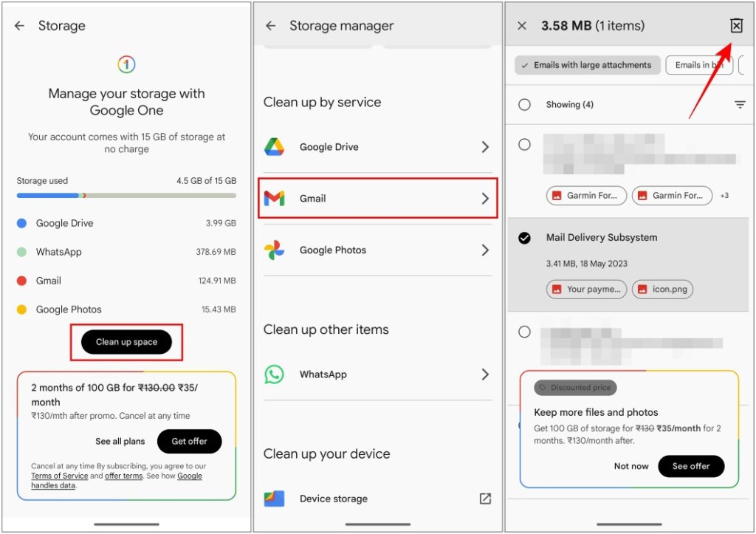Screen dimensions: 756x534
Task: Tap the Google Photos pinwheel icon
Action: 274,250
